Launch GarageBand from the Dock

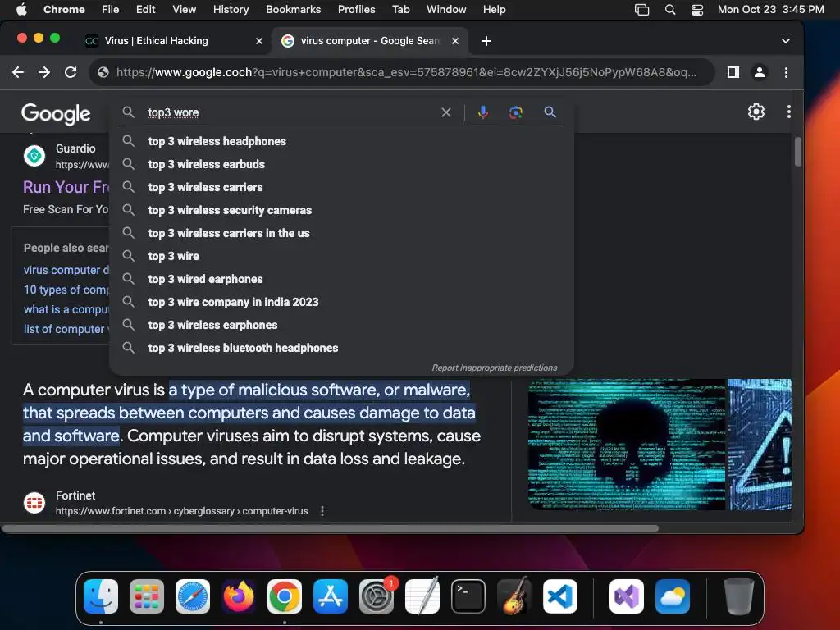(514, 596)
